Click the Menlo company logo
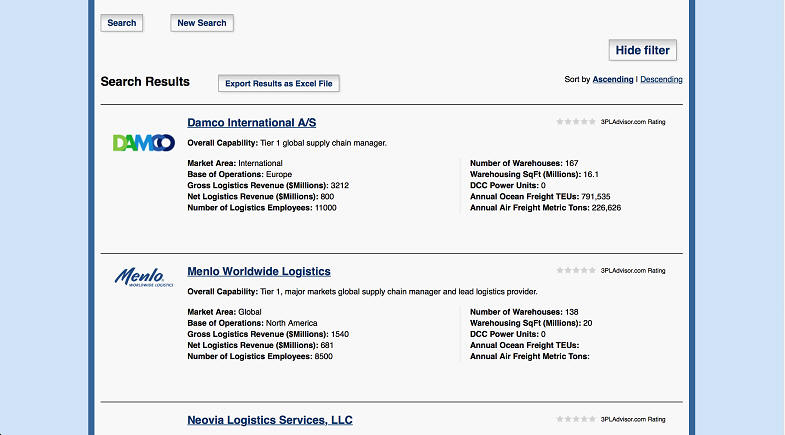The width and height of the screenshot is (785, 435). [x=144, y=277]
